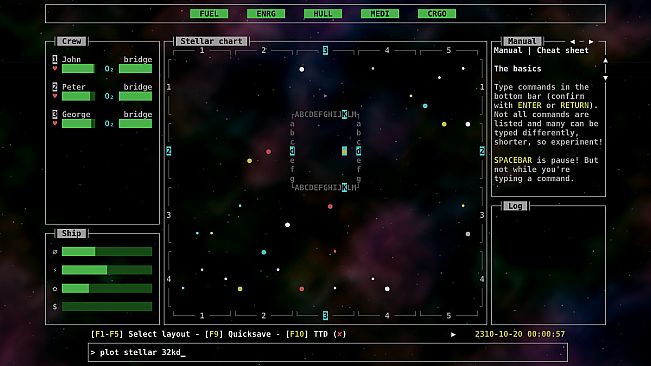651x366 pixels.
Task: Click the fuel icon in Ship panel
Action: [x=55, y=251]
